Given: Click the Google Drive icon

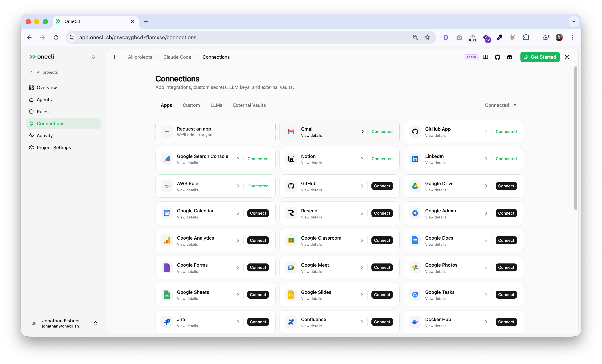Looking at the screenshot, I should [415, 186].
